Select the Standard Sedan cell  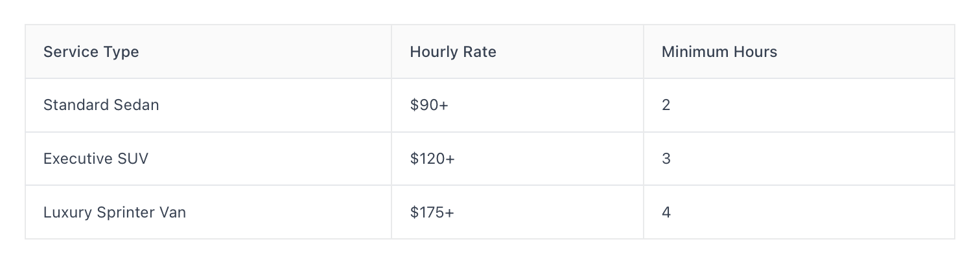(208, 105)
